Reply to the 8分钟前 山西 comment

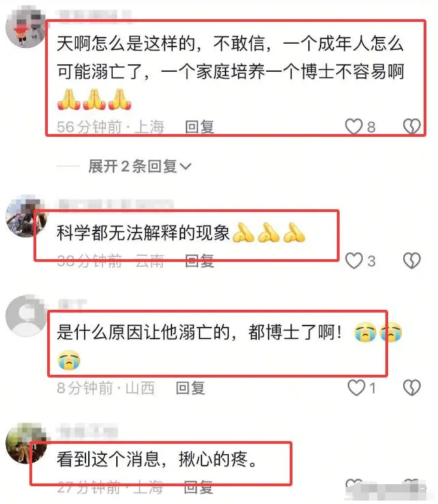pyautogui.click(x=190, y=388)
